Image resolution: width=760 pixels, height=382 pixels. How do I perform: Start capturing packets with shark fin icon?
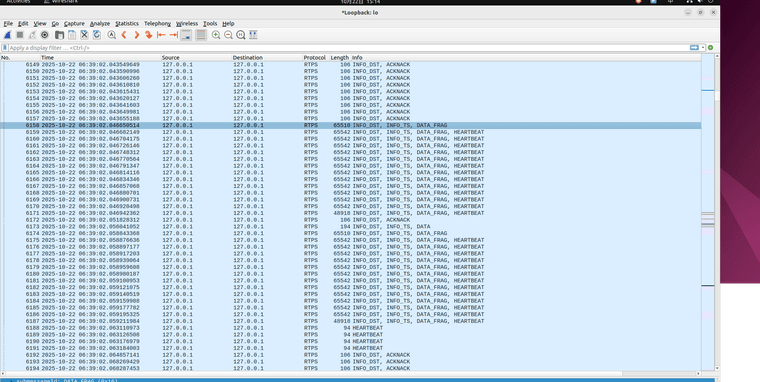pyautogui.click(x=7, y=35)
